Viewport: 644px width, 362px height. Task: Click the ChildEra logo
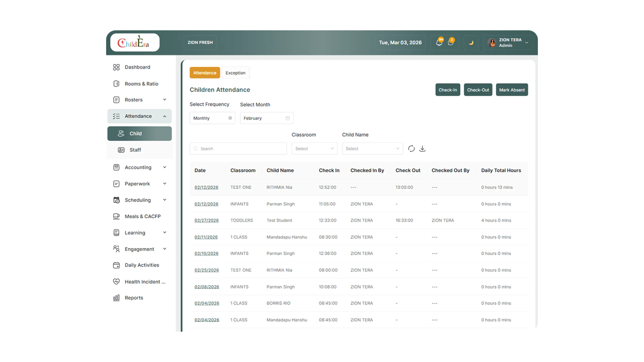coord(135,42)
